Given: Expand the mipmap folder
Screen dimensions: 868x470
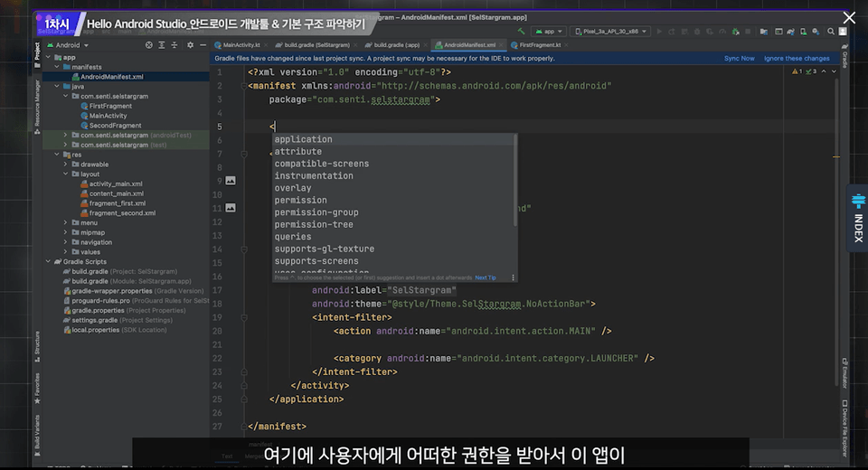Looking at the screenshot, I should pos(65,232).
